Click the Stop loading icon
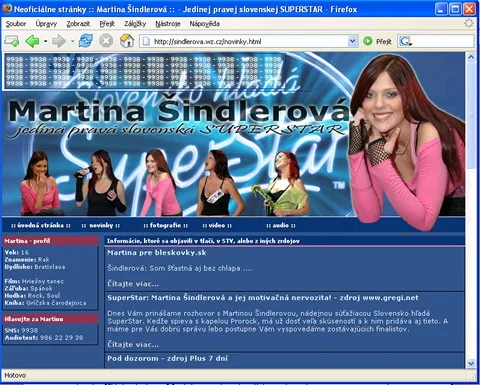 tap(106, 41)
